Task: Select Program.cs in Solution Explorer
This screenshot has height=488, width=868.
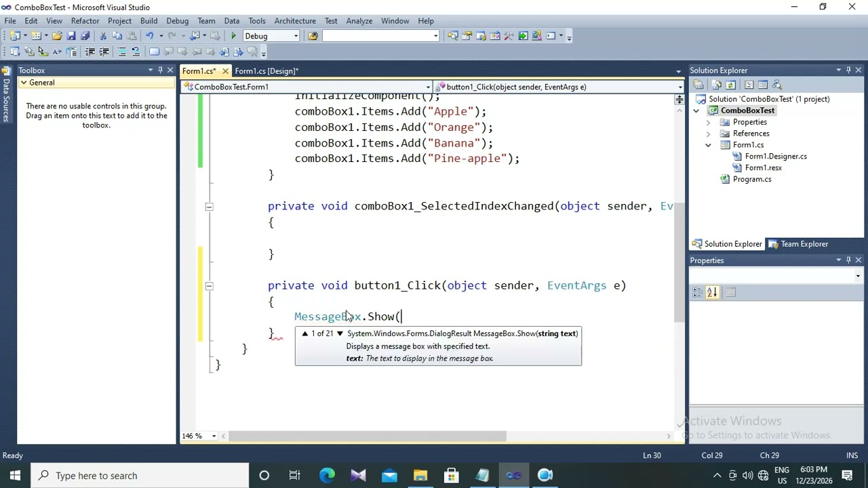Action: (x=751, y=180)
